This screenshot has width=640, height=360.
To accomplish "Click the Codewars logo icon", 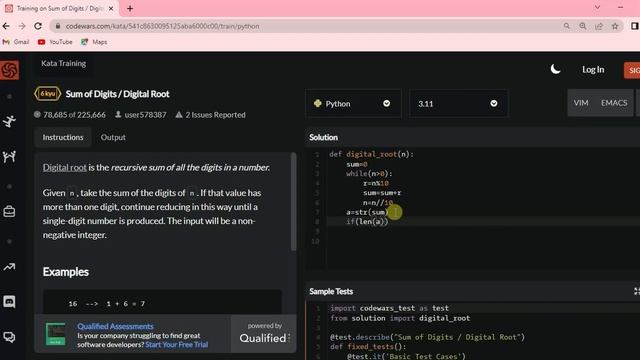I will coord(9,70).
